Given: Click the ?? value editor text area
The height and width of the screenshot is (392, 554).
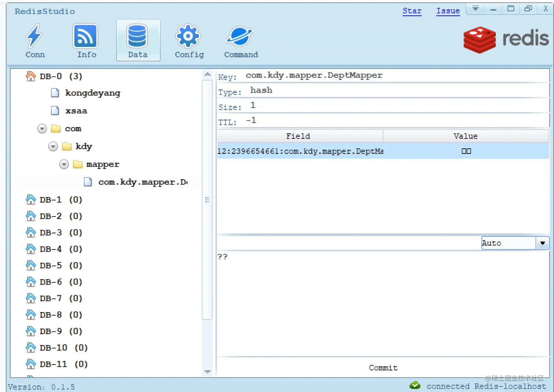Looking at the screenshot, I should (x=383, y=303).
